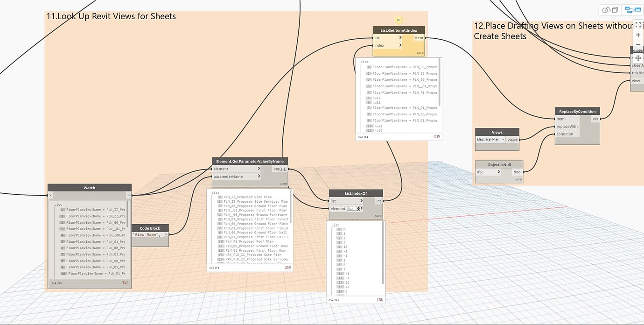The height and width of the screenshot is (325, 644).
Task: Toggle AUTO lacing on Element.GetParameterValueByName
Action: click(x=283, y=184)
